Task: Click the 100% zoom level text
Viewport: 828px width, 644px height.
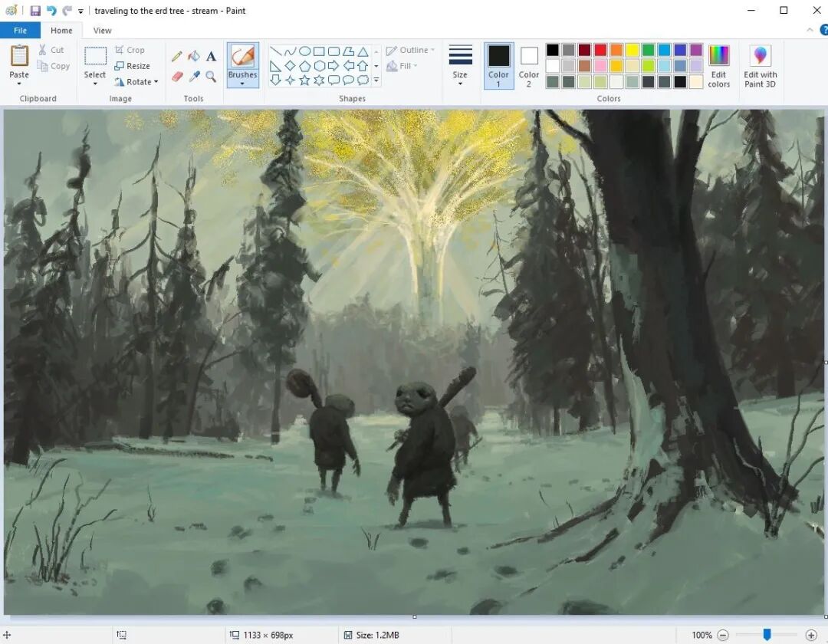Action: (701, 635)
